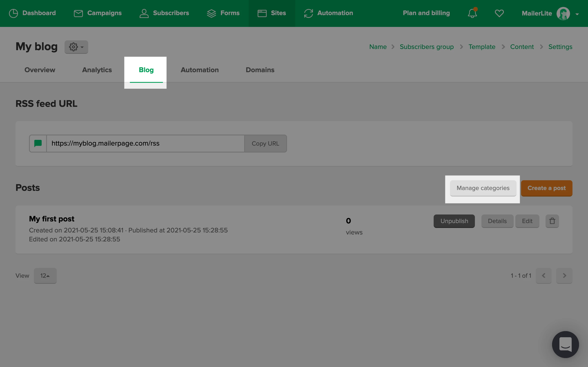Click the RSS feed URL field
This screenshot has width=588, height=367.
click(x=145, y=144)
